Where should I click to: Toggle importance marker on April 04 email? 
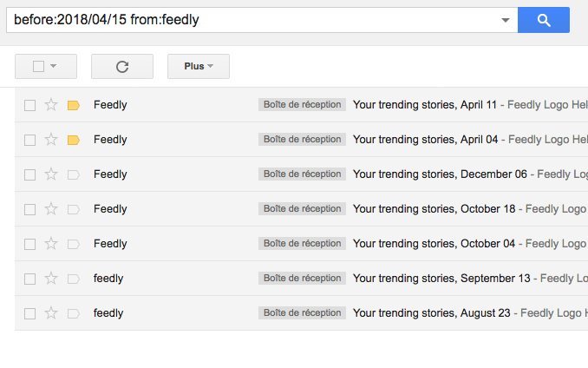74,140
